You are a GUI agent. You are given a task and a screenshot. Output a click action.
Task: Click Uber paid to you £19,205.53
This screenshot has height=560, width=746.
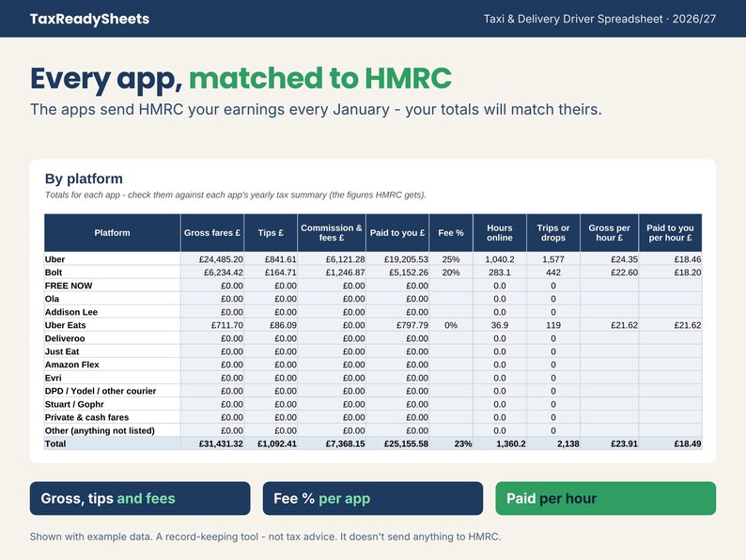[397, 259]
